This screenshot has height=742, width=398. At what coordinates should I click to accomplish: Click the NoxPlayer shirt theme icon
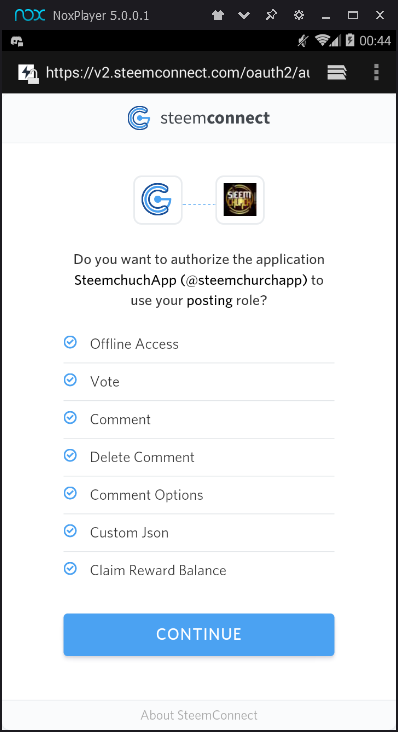click(x=218, y=15)
